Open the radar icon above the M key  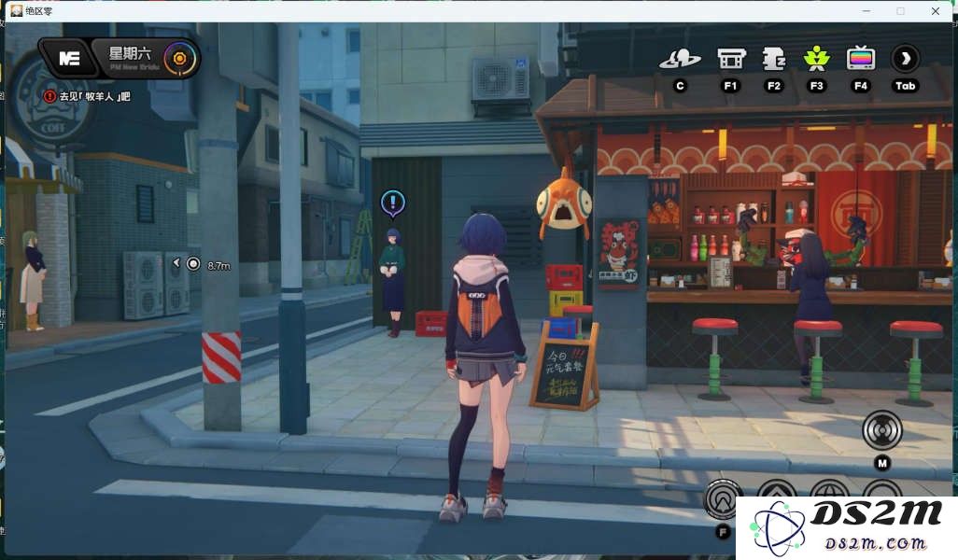coord(881,430)
